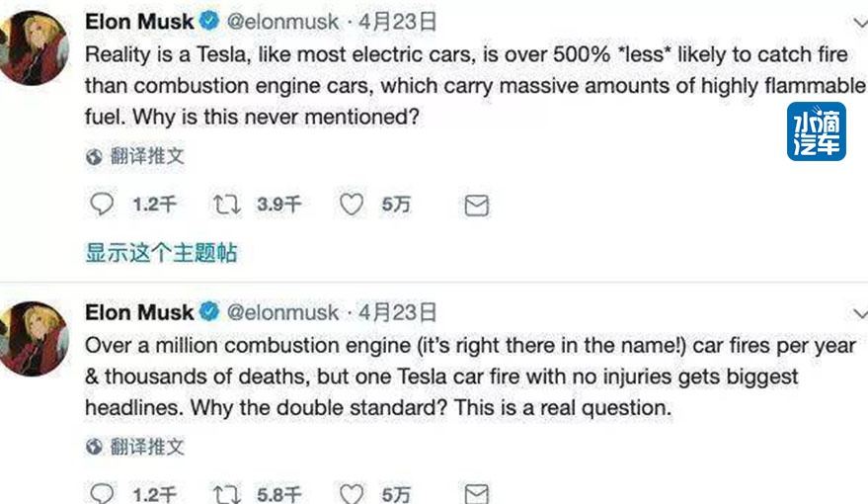Open Elon Musk profile name on first tweet
Image resolution: width=868 pixels, height=504 pixels.
[x=139, y=21]
